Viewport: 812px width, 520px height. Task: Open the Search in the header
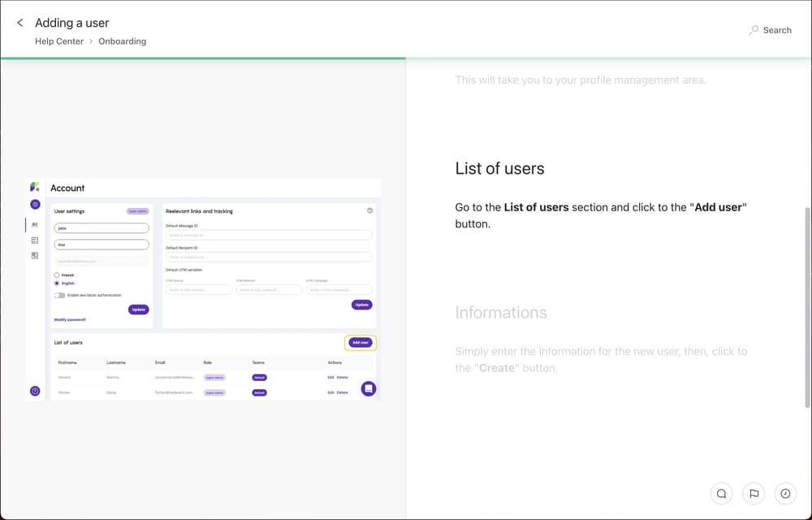coord(770,30)
